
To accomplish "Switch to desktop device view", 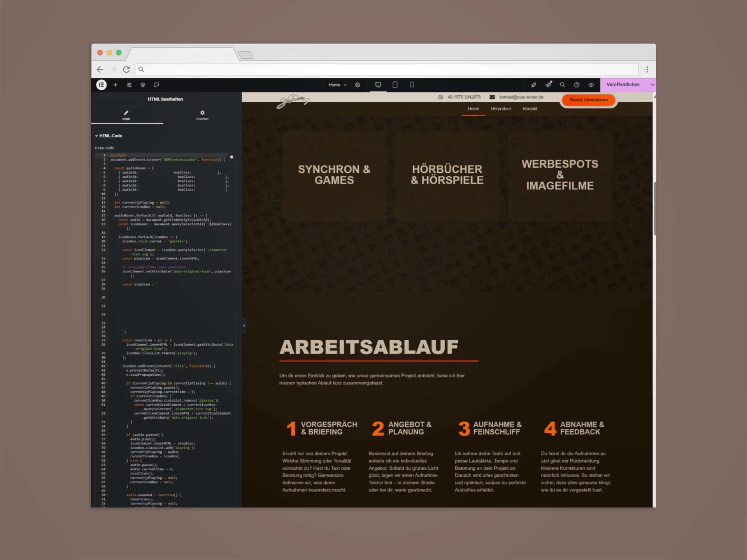I will [378, 85].
